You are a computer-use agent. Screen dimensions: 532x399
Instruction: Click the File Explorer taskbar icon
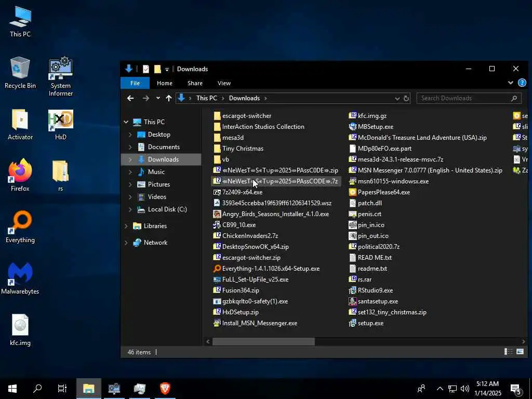coord(88,388)
